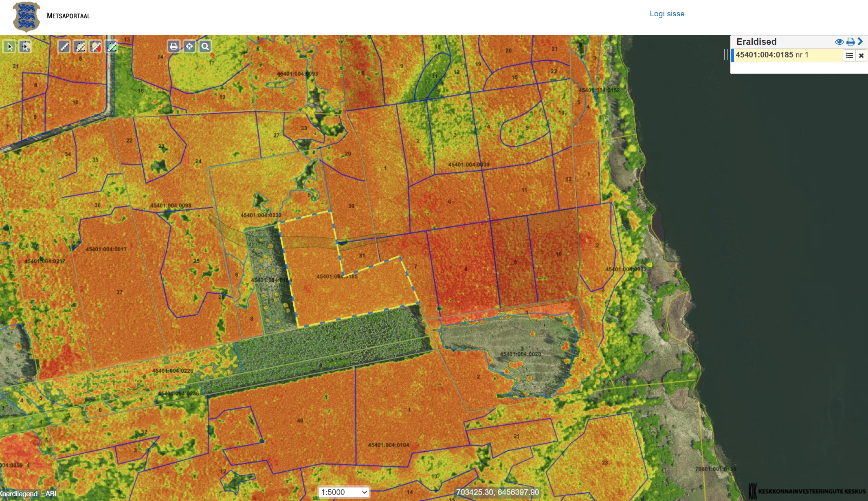Viewport: 868px width, 501px height.
Task: Click the Metsaportaal coat of arms logo
Action: (26, 17)
